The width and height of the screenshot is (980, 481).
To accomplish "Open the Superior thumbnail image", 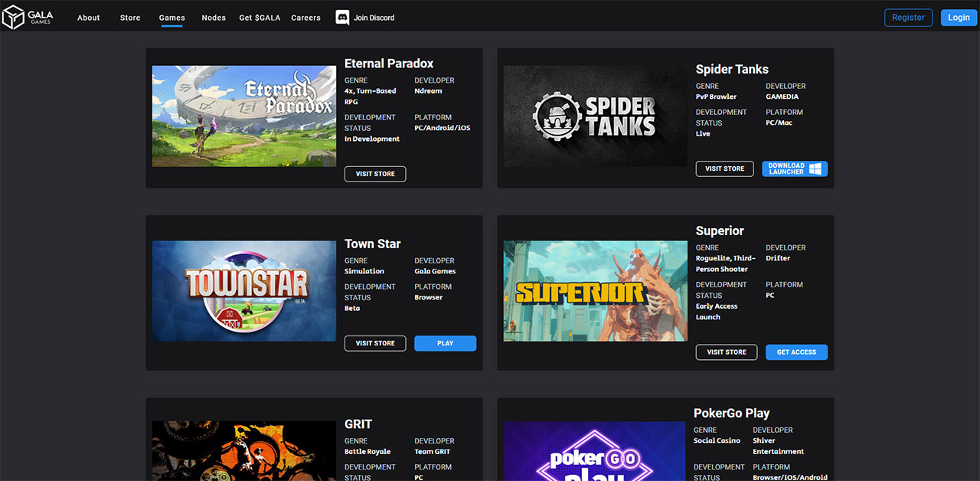I will click(x=595, y=291).
